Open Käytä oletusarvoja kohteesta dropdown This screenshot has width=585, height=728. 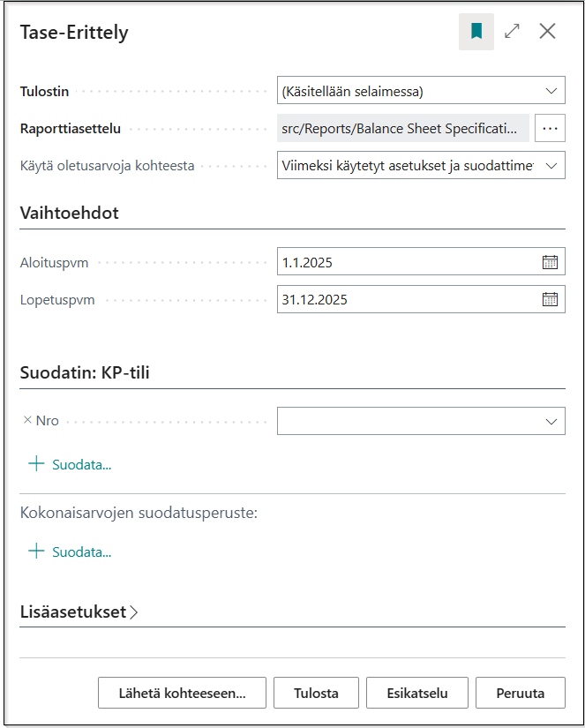tap(421, 165)
